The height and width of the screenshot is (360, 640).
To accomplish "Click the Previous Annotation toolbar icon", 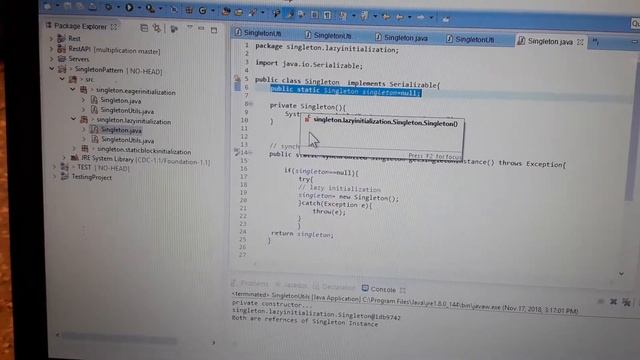I will pos(364,16).
